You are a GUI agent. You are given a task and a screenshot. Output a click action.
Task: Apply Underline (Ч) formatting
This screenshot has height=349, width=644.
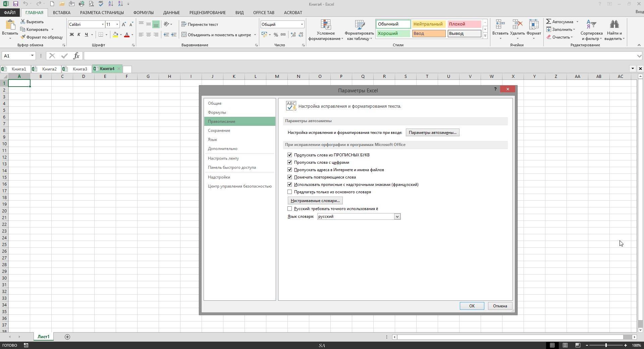[x=87, y=35]
